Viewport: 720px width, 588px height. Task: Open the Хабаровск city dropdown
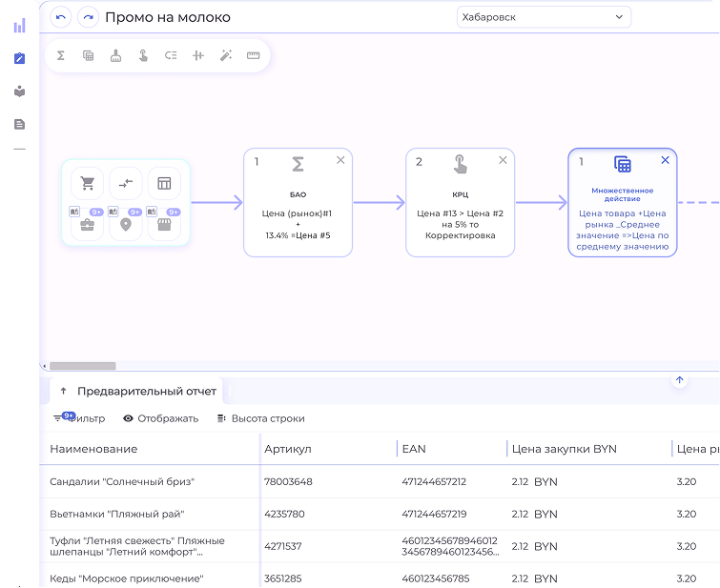[x=544, y=17]
